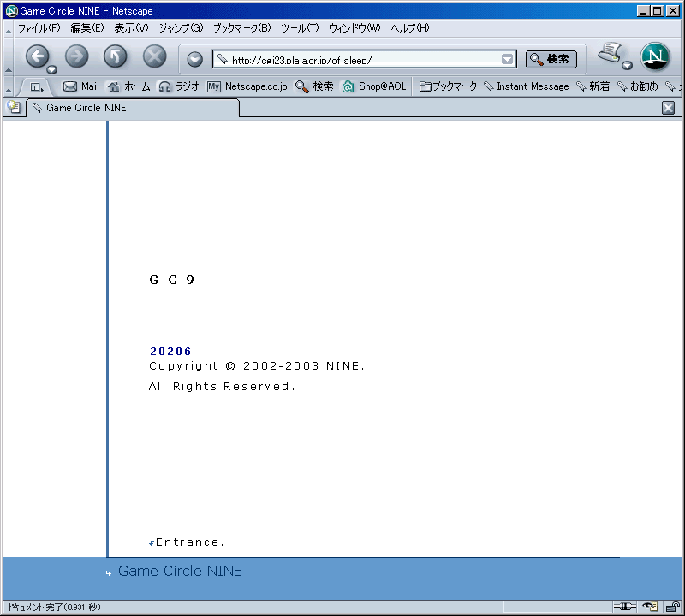The width and height of the screenshot is (685, 616).
Task: Stop loading with the X Stop button
Action: 155,56
